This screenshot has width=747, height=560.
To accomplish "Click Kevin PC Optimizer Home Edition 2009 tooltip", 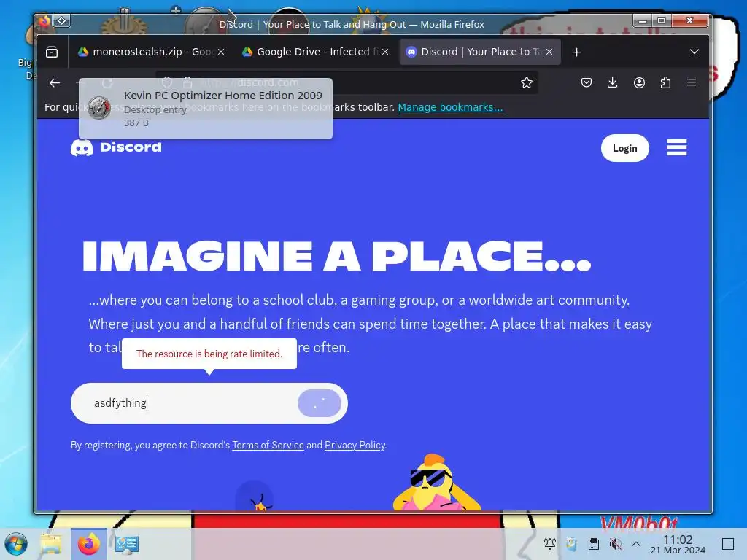I will (205, 109).
